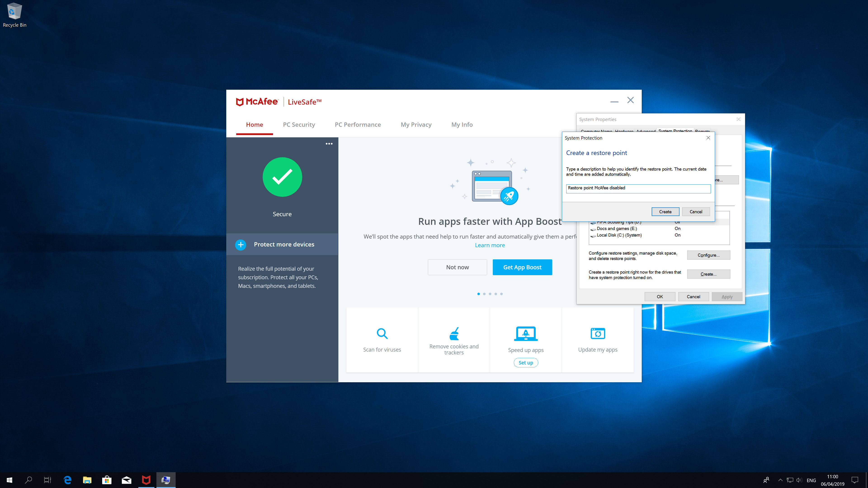Click the Scan for viruses icon
Screen dimensions: 868x488
[x=382, y=333]
